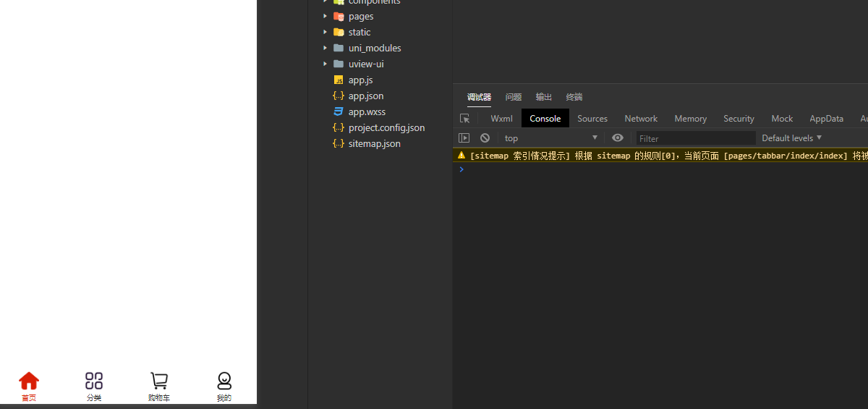Click the element inspector picker icon
The height and width of the screenshot is (409, 868).
click(x=464, y=119)
